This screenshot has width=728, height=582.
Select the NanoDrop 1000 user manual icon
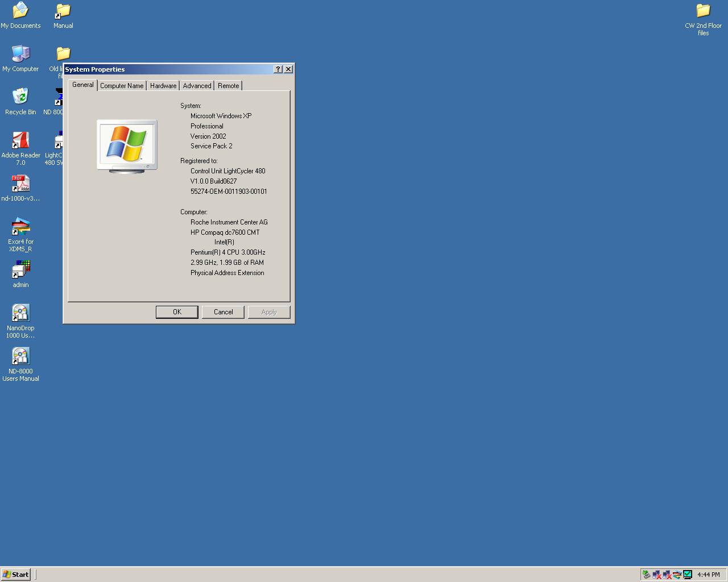click(20, 314)
